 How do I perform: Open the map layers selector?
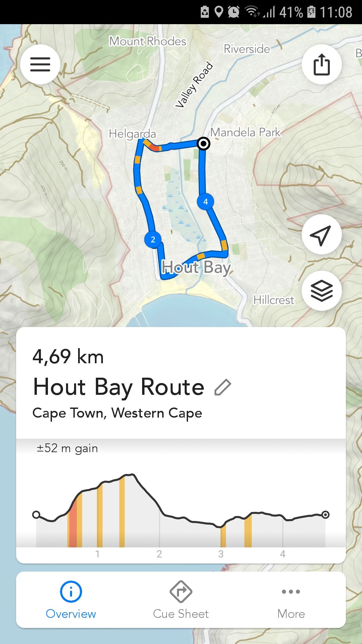coord(321,290)
